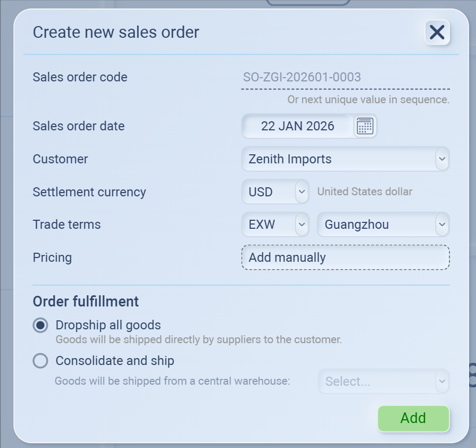Viewport: 476px width, 448px height.
Task: Close the Create new sales order dialog
Action: pos(437,32)
